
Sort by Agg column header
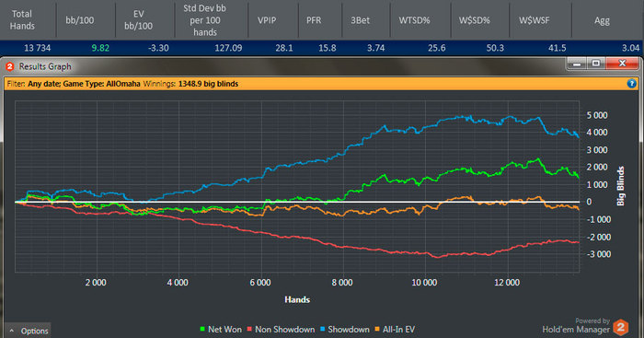(x=602, y=20)
